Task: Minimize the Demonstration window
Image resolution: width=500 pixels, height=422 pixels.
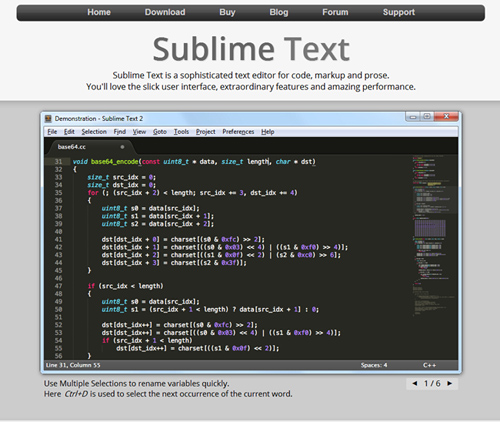Action: 413,117
